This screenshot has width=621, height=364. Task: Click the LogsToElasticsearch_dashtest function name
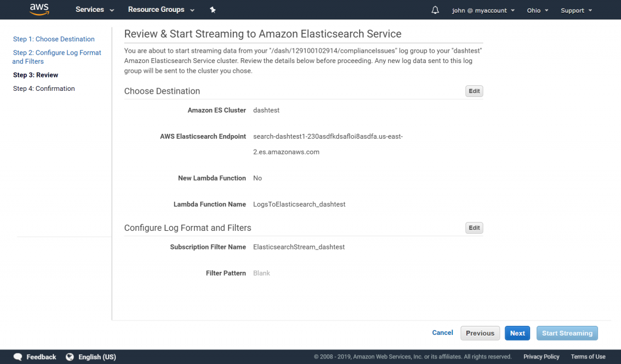pos(299,204)
